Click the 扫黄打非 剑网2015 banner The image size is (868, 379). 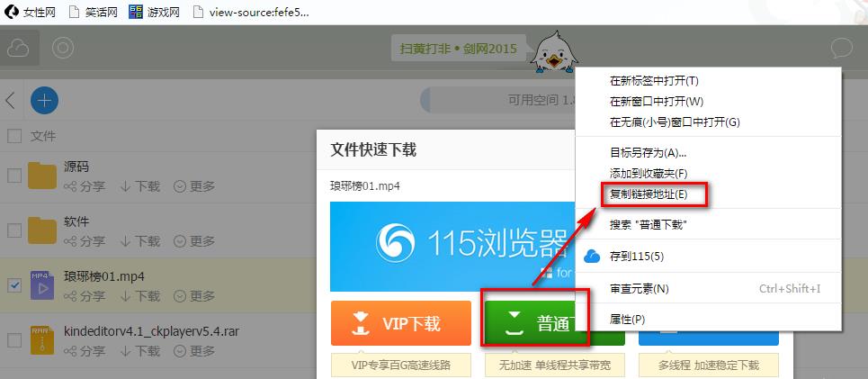459,49
